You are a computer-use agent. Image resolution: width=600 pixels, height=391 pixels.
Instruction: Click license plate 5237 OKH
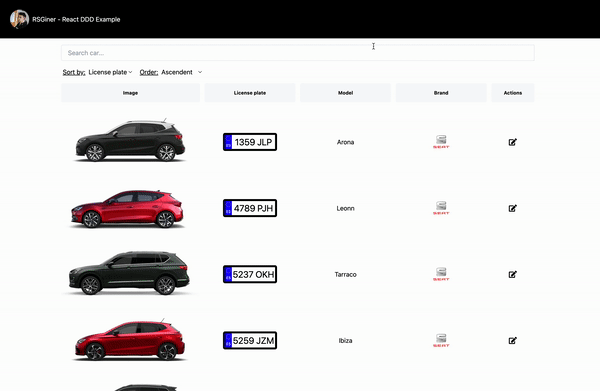250,274
